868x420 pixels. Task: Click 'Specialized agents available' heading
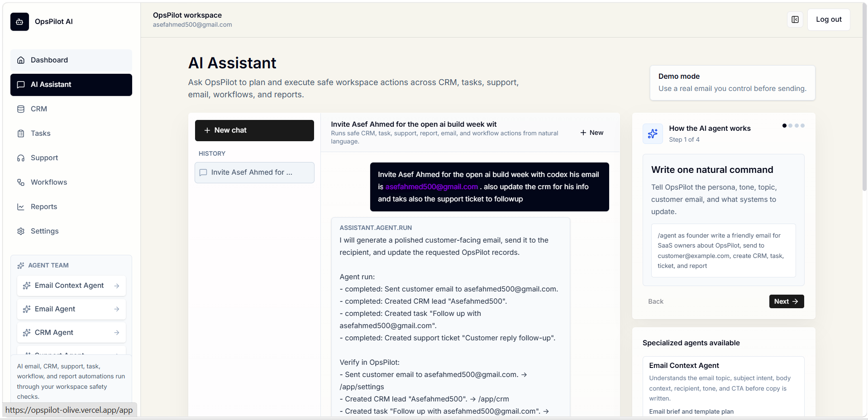coord(691,343)
